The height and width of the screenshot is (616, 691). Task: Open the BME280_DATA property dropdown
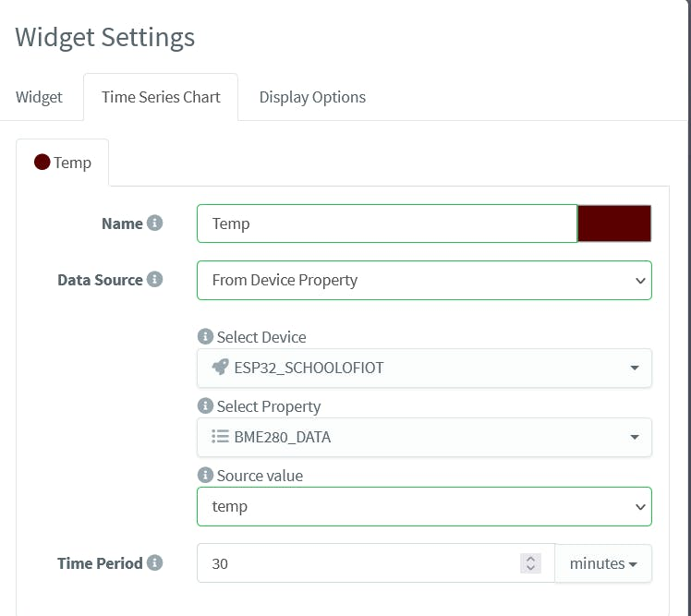coord(424,437)
